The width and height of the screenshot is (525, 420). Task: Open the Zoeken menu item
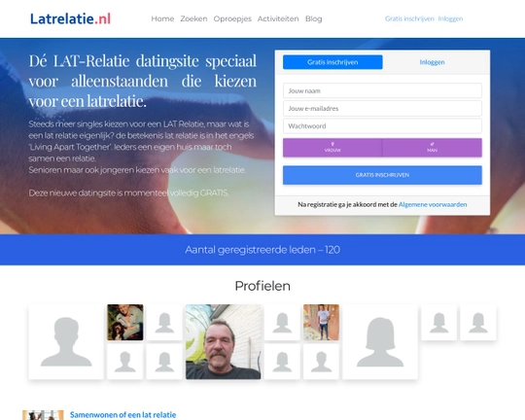pyautogui.click(x=193, y=18)
